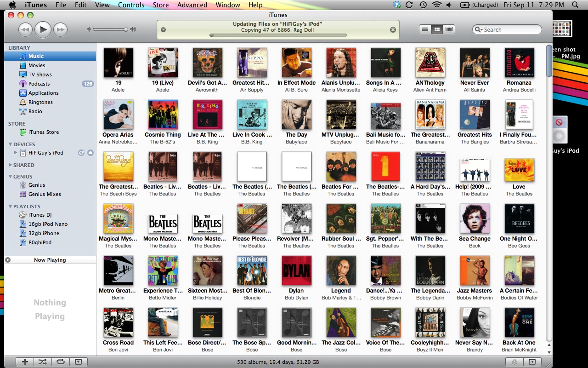Open the Controls menu

click(x=131, y=5)
